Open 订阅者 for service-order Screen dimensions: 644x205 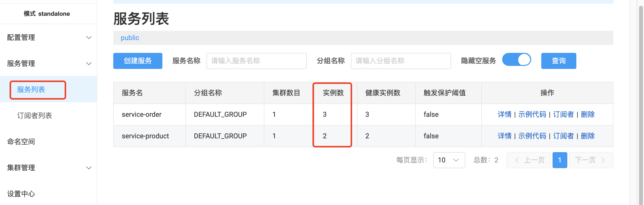pos(563,115)
